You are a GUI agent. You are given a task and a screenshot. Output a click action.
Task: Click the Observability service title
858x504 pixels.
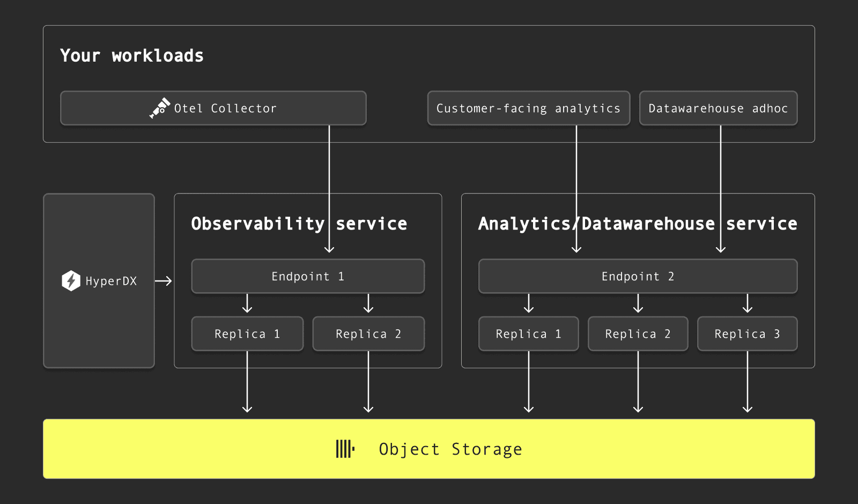point(299,224)
